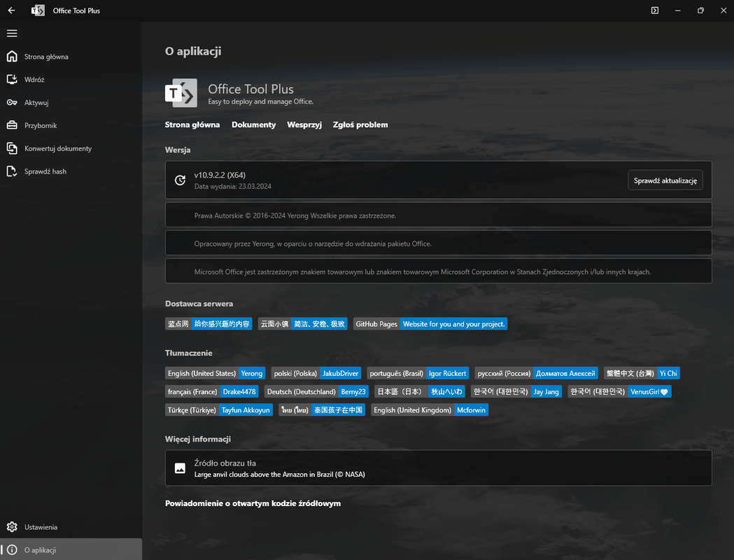
Task: Click the français (France) Drake4478 badge
Action: (212, 391)
